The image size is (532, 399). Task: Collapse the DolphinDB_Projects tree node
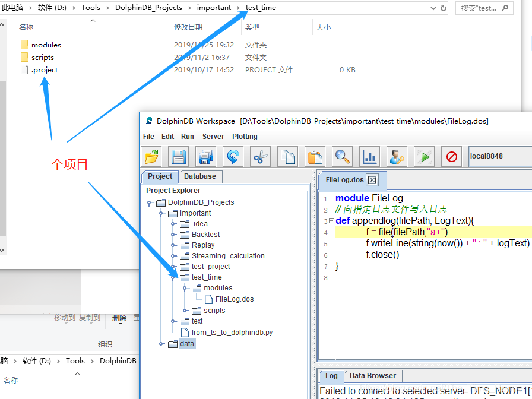point(149,203)
